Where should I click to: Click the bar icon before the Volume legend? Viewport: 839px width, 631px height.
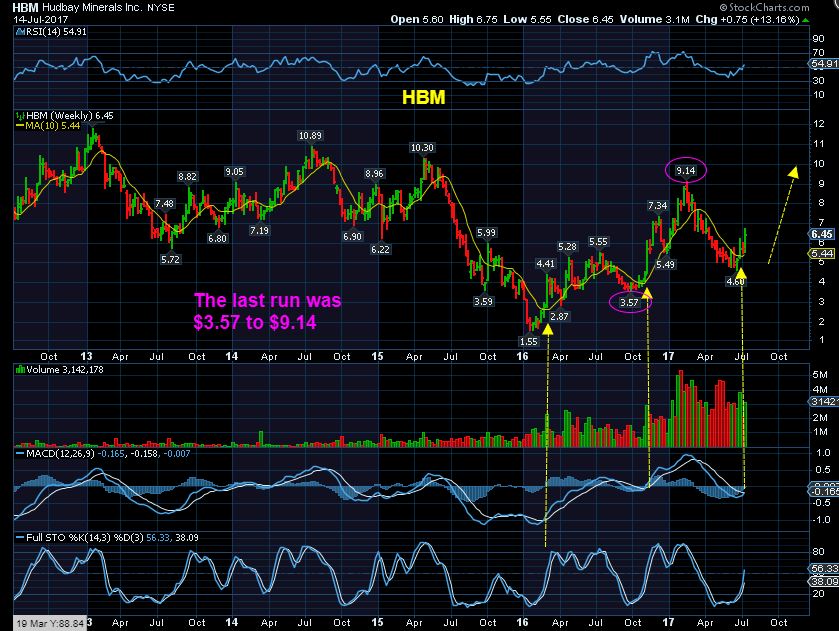click(x=20, y=370)
